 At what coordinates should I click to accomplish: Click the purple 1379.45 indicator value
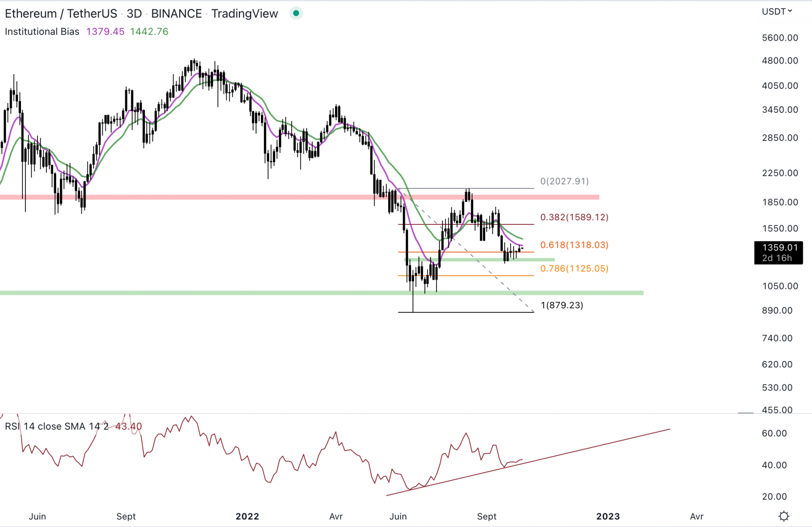pyautogui.click(x=105, y=32)
